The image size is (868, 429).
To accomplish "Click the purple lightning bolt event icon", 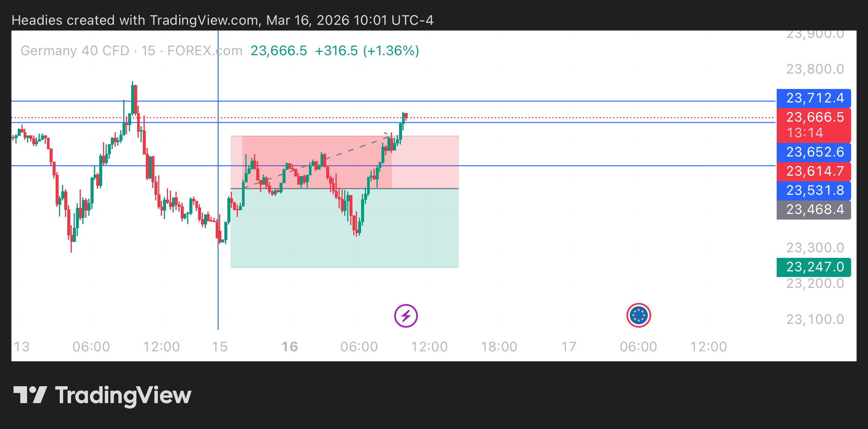I will pos(406,316).
